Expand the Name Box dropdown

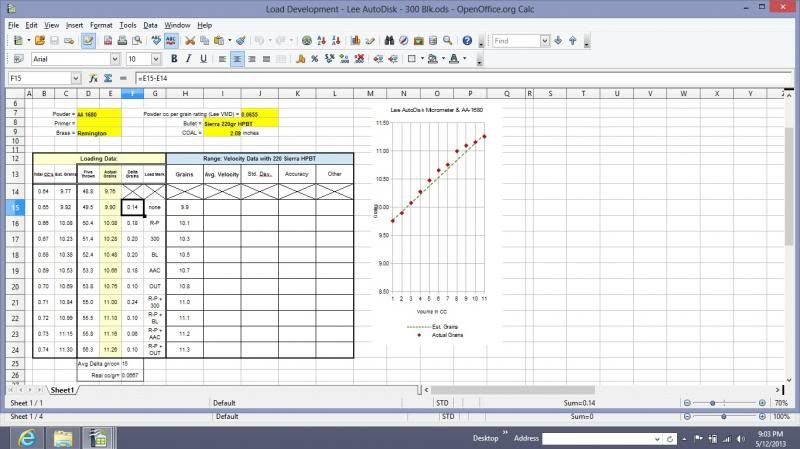point(76,78)
